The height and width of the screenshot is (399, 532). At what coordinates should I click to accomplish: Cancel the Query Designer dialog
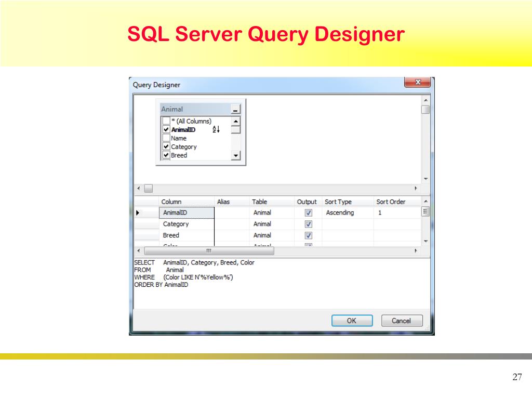tap(402, 321)
